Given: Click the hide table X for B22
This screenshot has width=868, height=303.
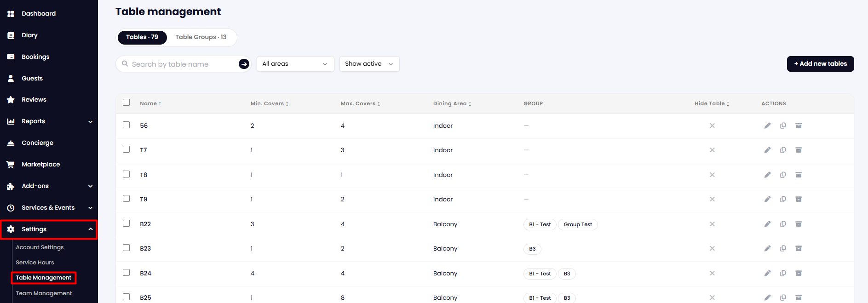Looking at the screenshot, I should coord(712,224).
